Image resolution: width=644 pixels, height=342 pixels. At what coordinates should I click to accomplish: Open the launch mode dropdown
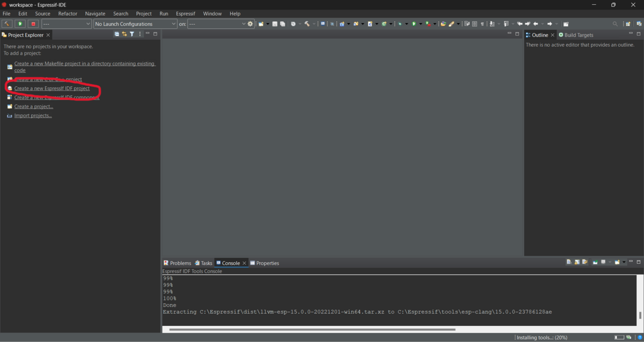coord(67,24)
